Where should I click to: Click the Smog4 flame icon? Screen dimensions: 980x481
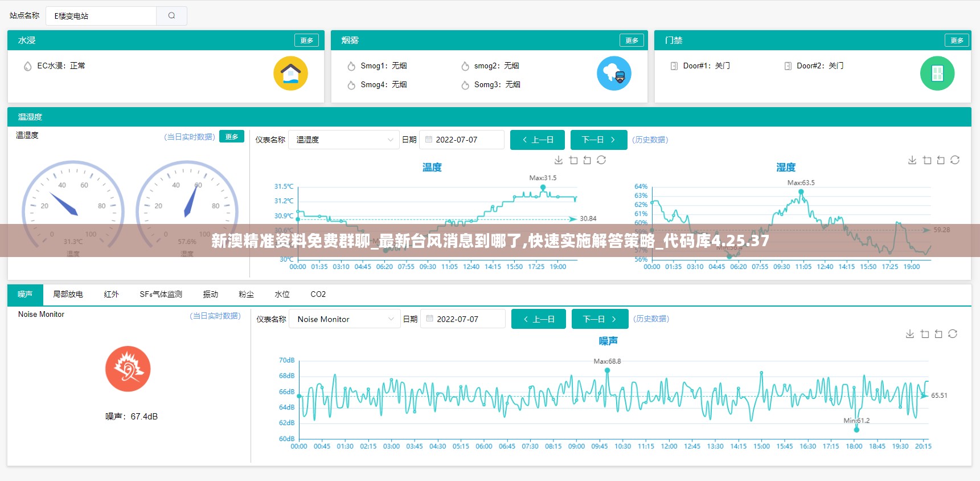pos(351,85)
